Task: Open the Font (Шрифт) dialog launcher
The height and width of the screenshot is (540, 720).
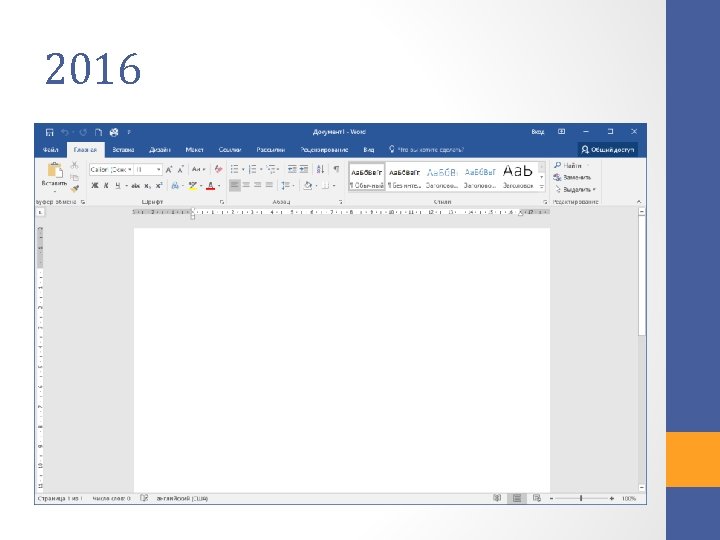Action: point(222,202)
